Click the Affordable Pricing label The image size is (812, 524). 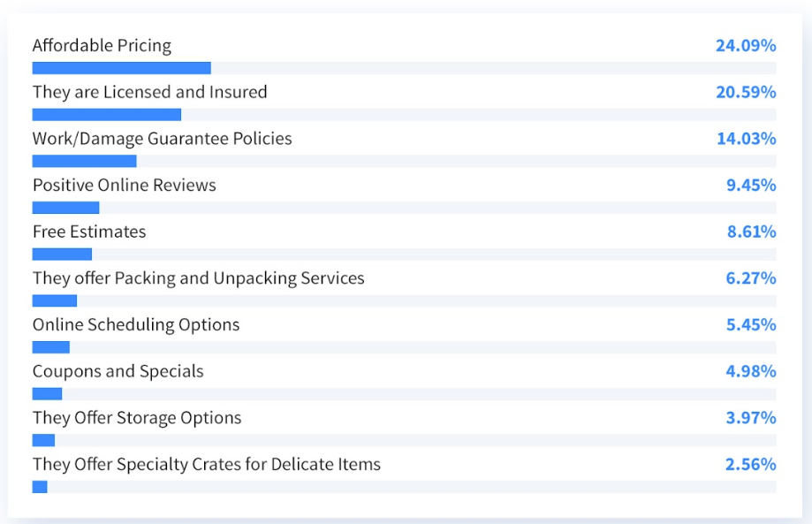[x=102, y=46]
